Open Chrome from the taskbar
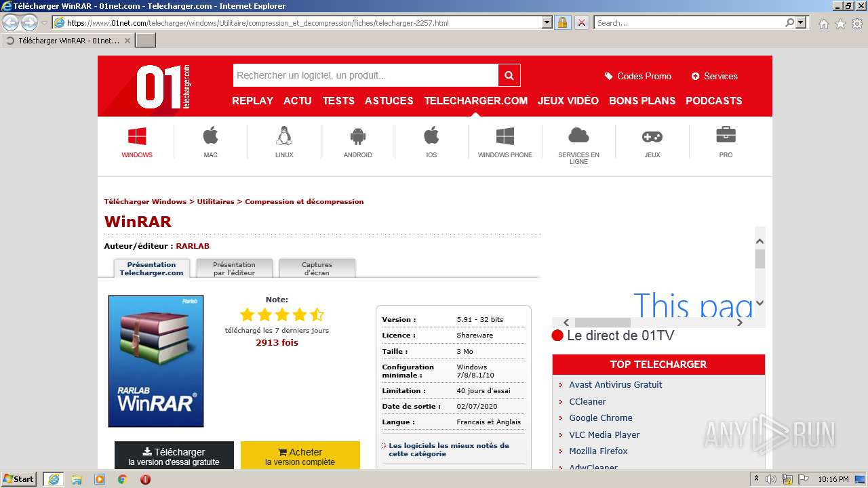This screenshot has width=868, height=488. [x=123, y=479]
